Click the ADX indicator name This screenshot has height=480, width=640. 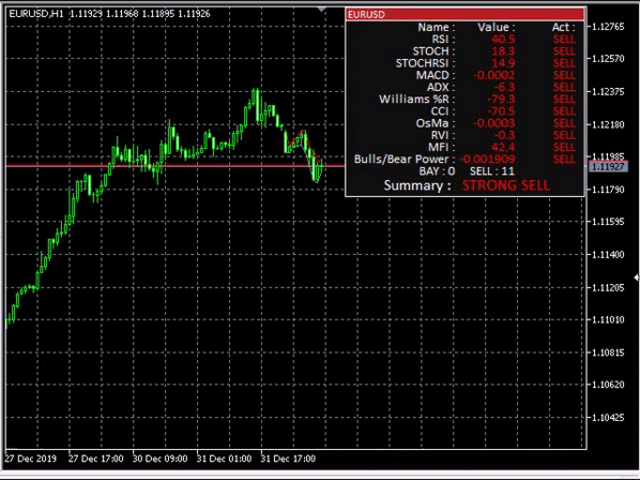(440, 87)
